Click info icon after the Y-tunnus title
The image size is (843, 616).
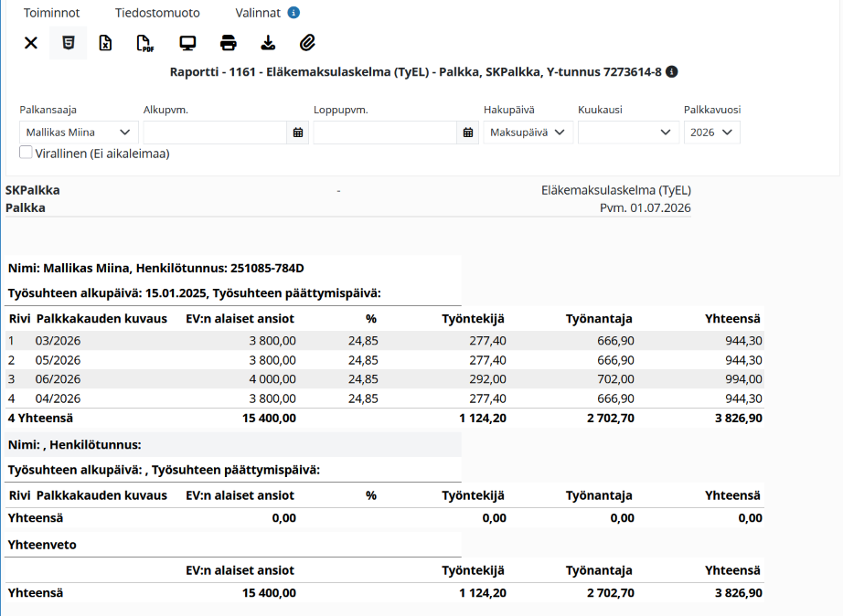point(671,71)
